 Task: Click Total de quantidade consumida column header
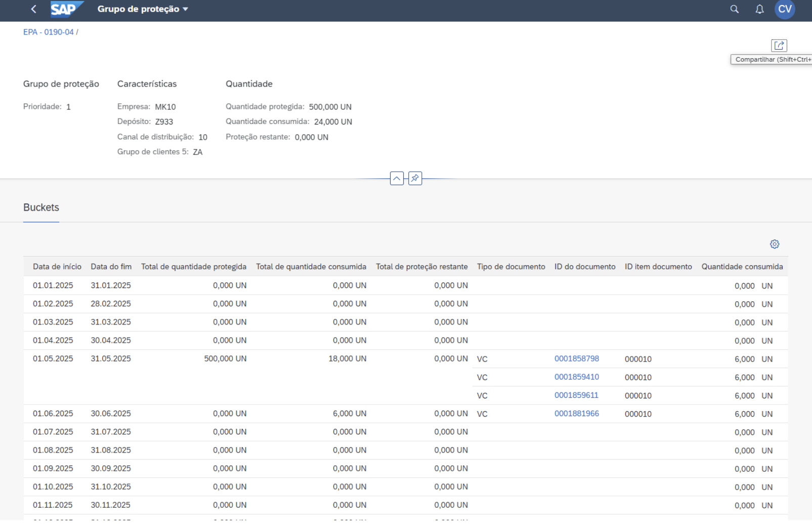311,266
